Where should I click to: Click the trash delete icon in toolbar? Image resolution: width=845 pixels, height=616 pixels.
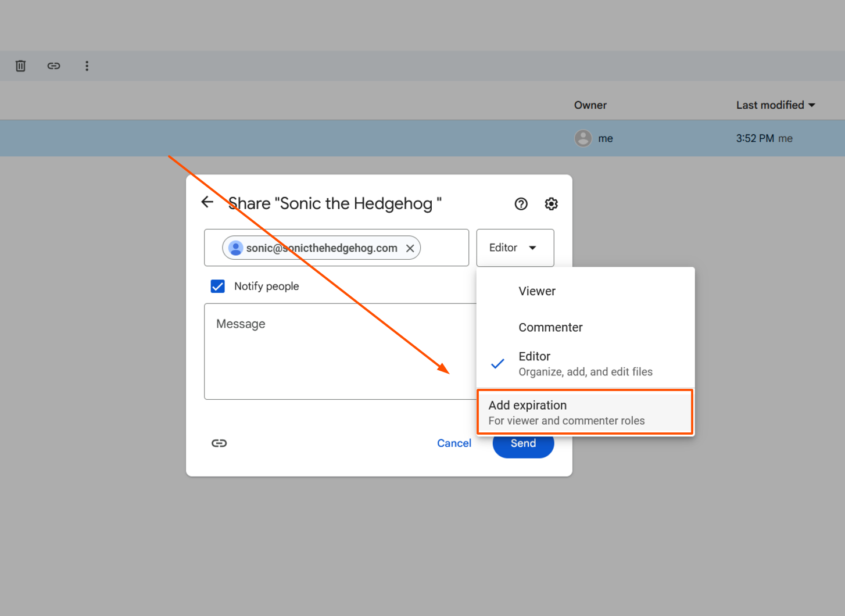21,66
